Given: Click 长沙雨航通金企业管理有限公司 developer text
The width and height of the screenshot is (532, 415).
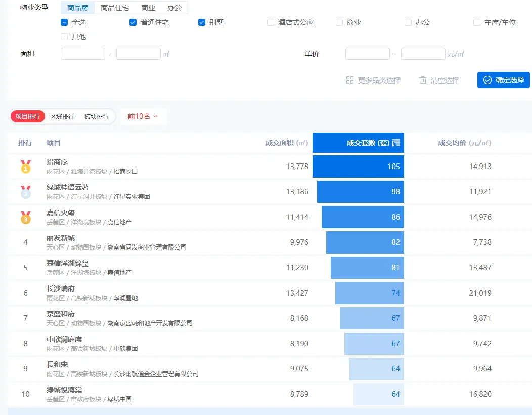Looking at the screenshot, I should click(156, 374).
